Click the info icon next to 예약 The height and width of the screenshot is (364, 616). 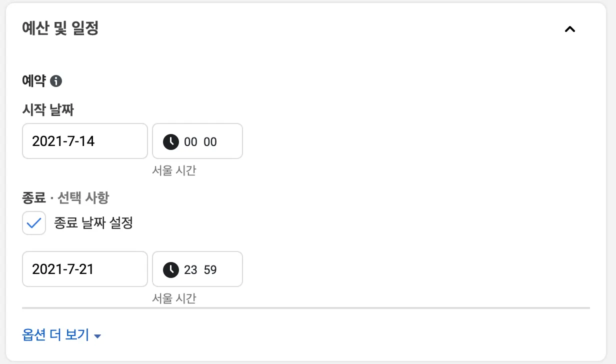click(x=56, y=81)
